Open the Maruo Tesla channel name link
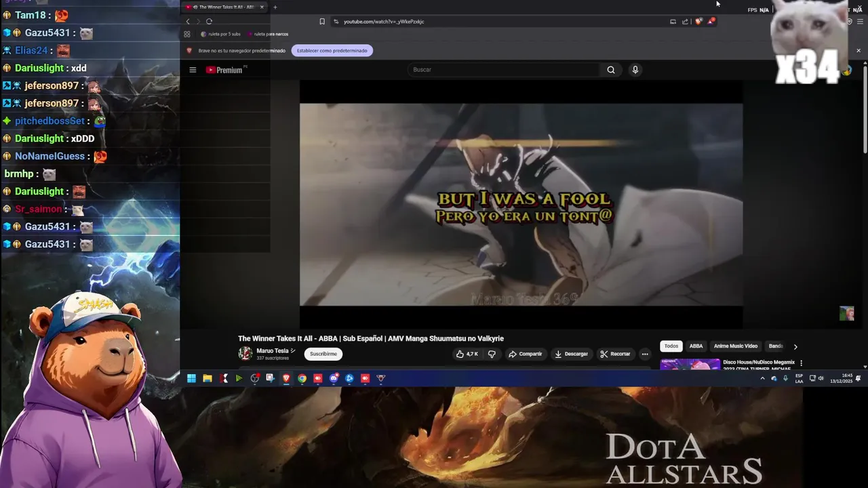This screenshot has width=868, height=488. (x=273, y=350)
